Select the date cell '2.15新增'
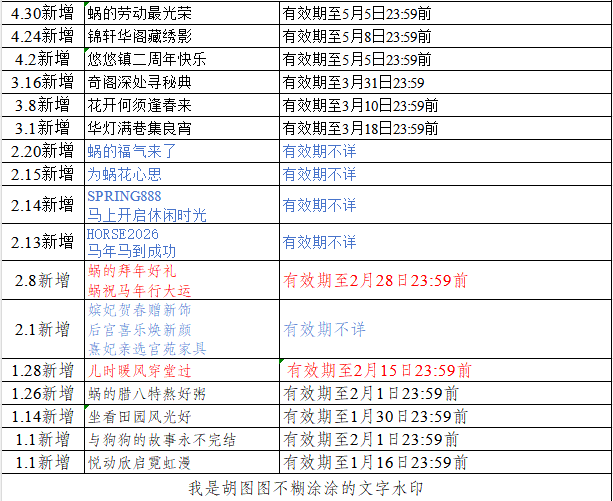 click(43, 174)
